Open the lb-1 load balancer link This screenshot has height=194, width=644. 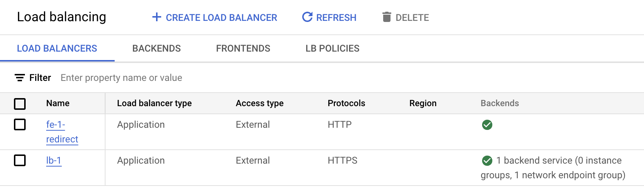[x=53, y=161]
